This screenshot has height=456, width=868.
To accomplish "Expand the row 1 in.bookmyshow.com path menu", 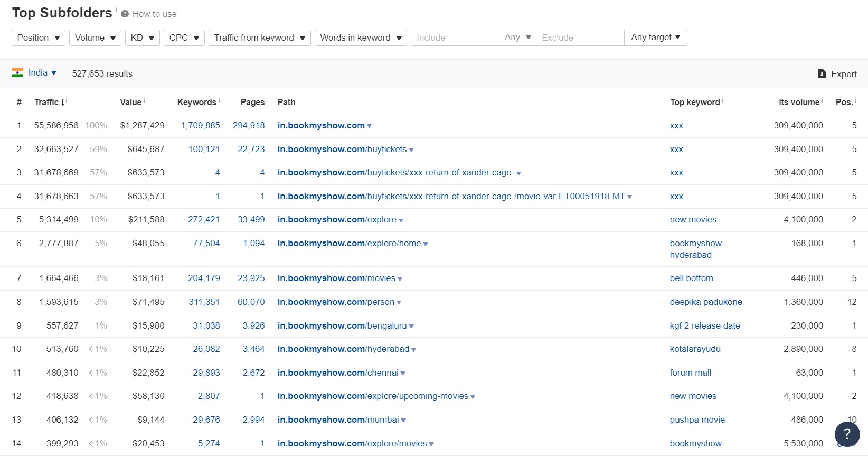I will (x=370, y=126).
